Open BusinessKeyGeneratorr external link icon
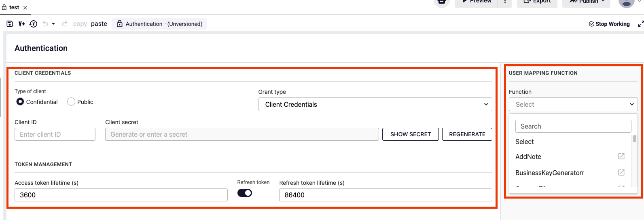Image resolution: width=644 pixels, height=220 pixels. [621, 173]
